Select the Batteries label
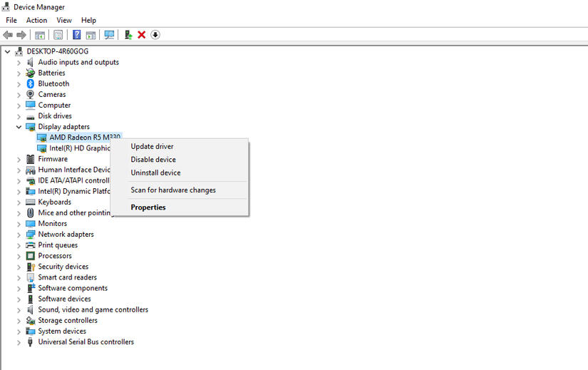The height and width of the screenshot is (370, 588). [x=51, y=73]
